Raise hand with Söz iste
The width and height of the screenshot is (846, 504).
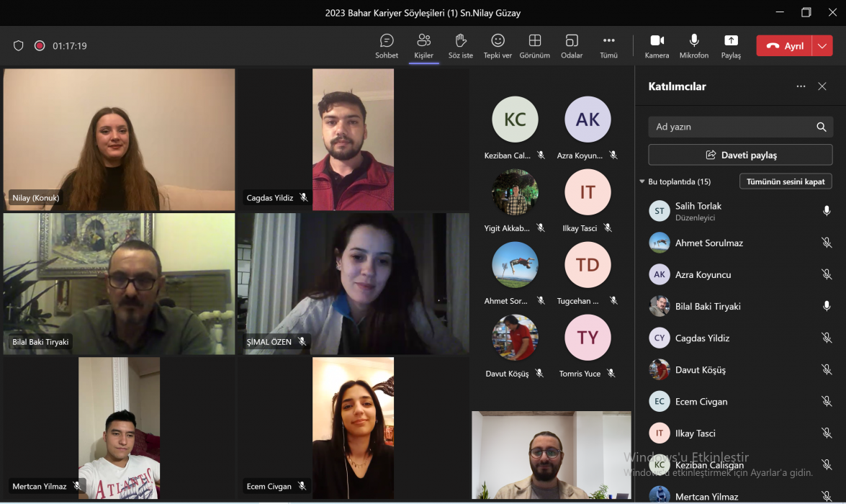[x=461, y=45]
